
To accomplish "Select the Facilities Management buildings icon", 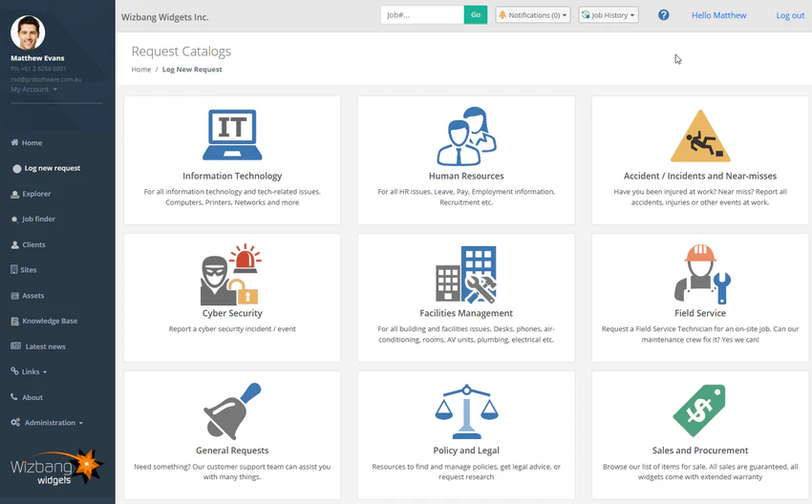I will 466,274.
